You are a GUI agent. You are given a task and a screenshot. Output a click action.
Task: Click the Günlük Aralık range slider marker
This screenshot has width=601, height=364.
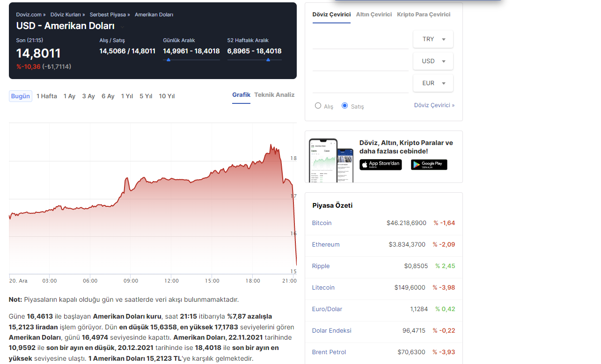pyautogui.click(x=169, y=60)
